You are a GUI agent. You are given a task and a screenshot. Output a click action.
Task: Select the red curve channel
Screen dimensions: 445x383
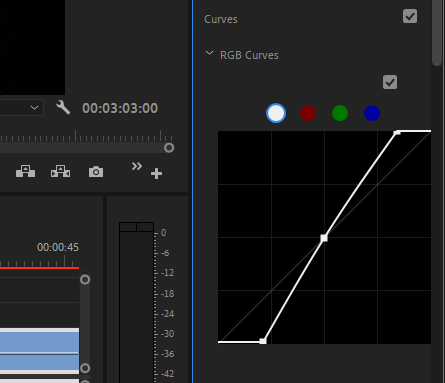tap(308, 113)
